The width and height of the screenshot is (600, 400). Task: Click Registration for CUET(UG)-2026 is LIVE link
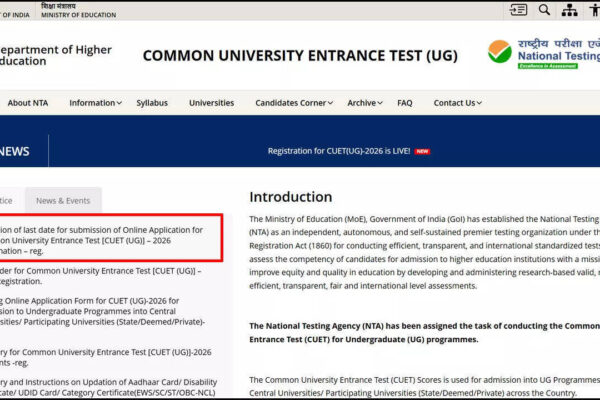(339, 151)
